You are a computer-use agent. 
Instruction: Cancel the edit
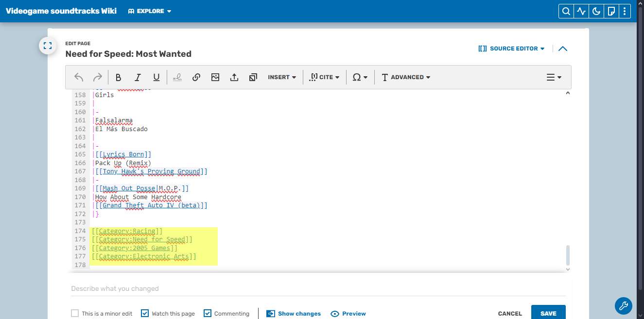click(510, 314)
